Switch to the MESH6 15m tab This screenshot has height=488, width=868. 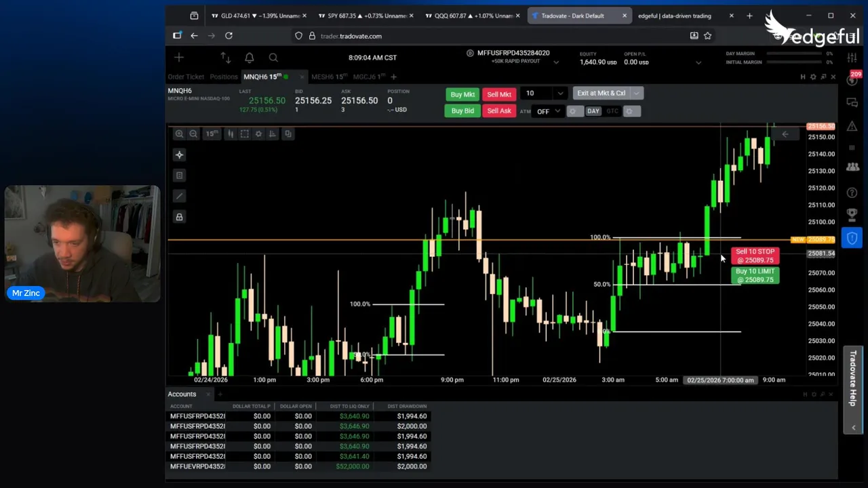pos(328,77)
